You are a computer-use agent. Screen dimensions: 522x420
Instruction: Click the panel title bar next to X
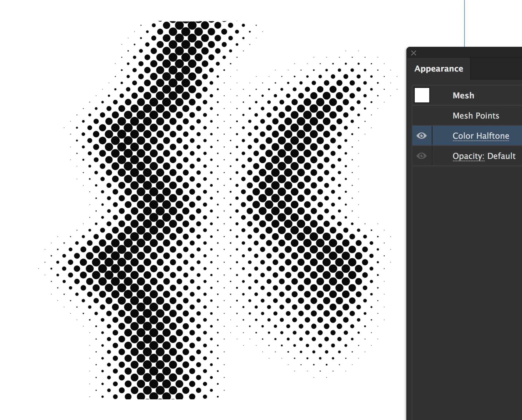coord(468,53)
